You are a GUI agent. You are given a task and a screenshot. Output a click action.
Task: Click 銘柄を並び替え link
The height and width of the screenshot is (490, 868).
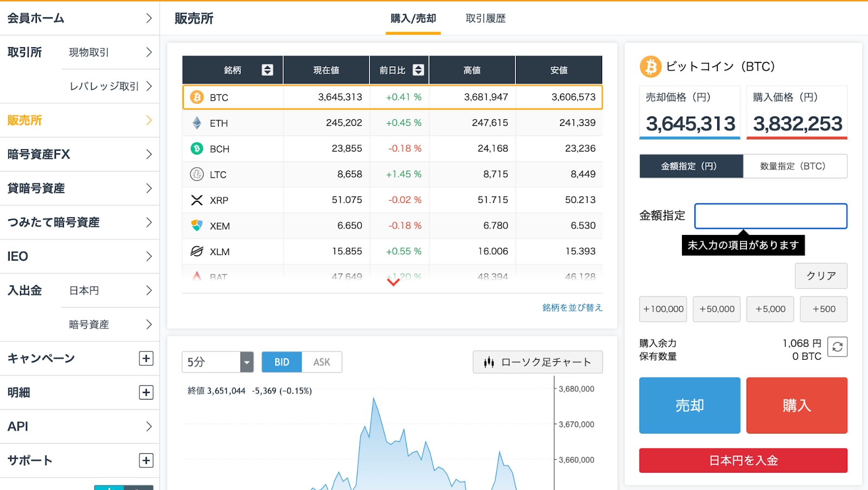(572, 308)
